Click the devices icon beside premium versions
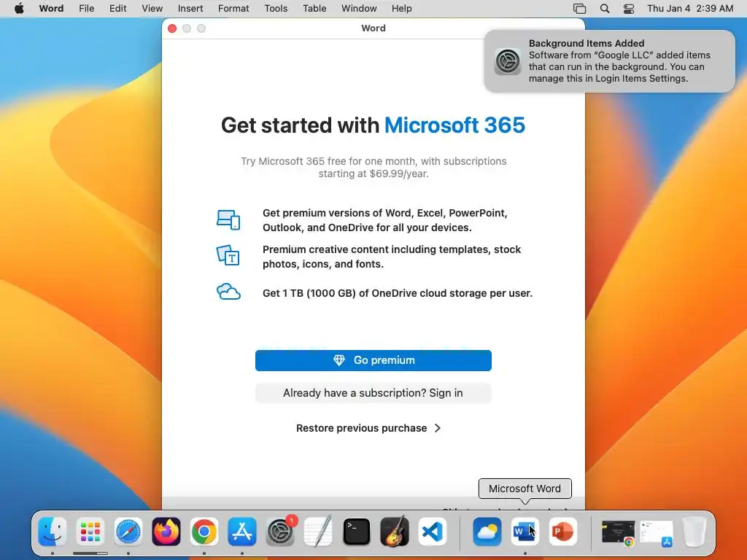This screenshot has width=747, height=560. point(228,220)
